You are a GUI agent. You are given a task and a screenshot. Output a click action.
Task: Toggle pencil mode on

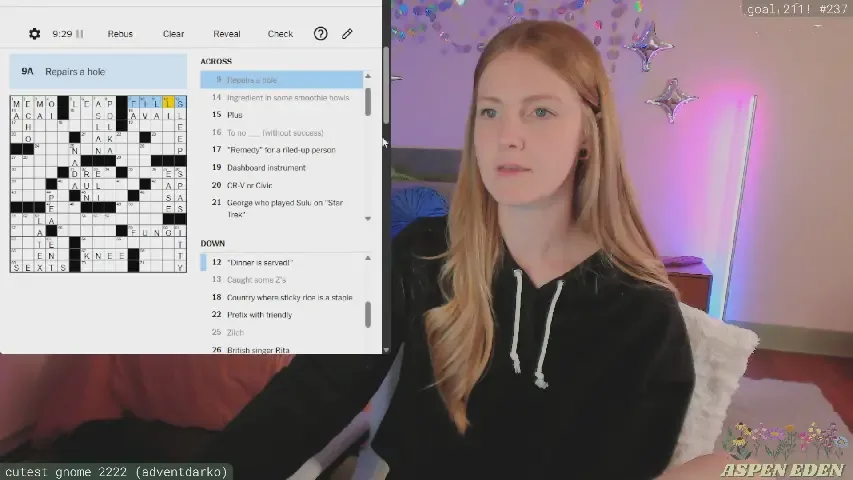click(x=347, y=34)
